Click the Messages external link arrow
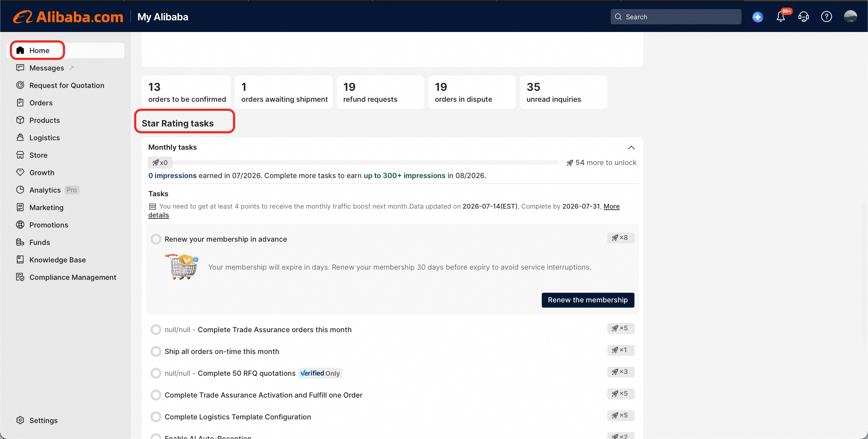Screen dimensions: 868x439 coord(72,68)
